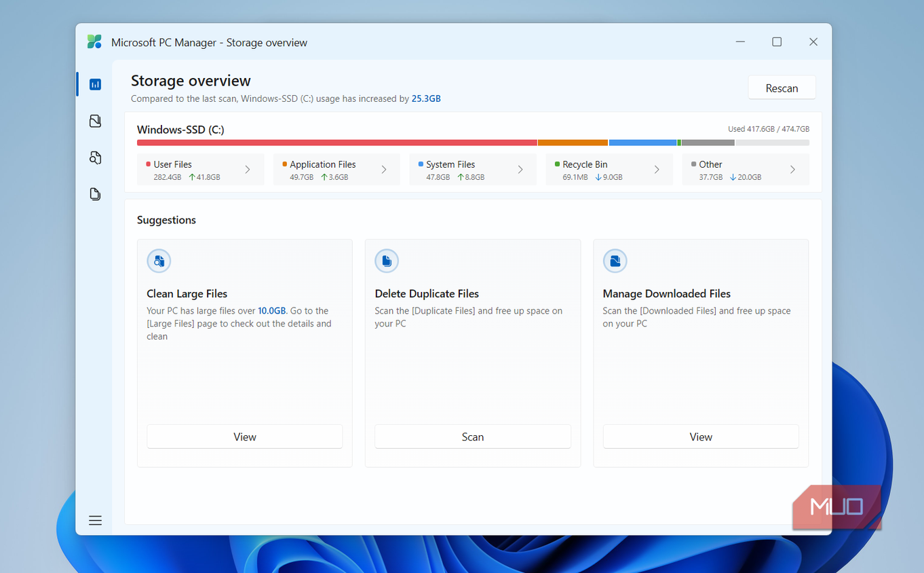Click the red User Files usage bar segment
Screen dimensions: 924x573
pyautogui.click(x=337, y=143)
